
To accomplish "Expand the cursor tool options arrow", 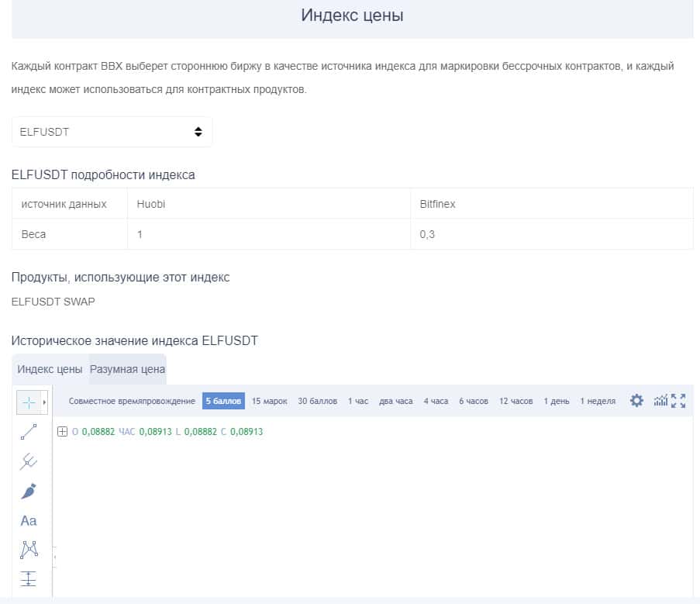I will point(44,402).
